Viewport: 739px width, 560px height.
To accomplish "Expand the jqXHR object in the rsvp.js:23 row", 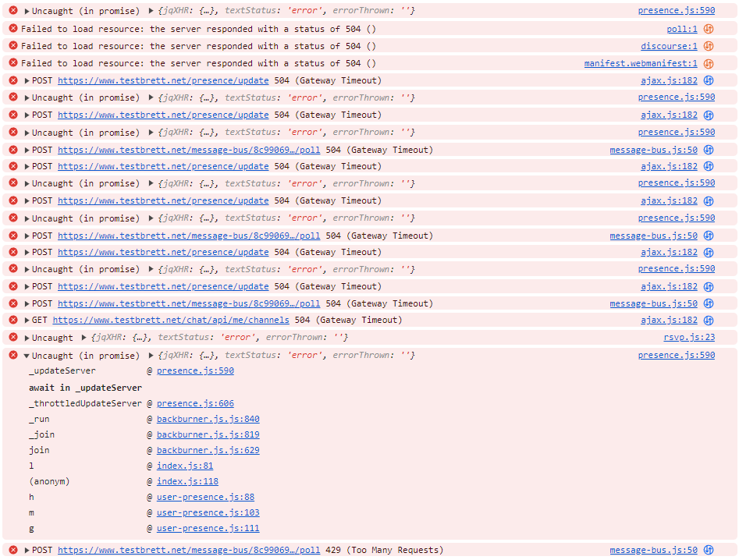I will [x=83, y=337].
